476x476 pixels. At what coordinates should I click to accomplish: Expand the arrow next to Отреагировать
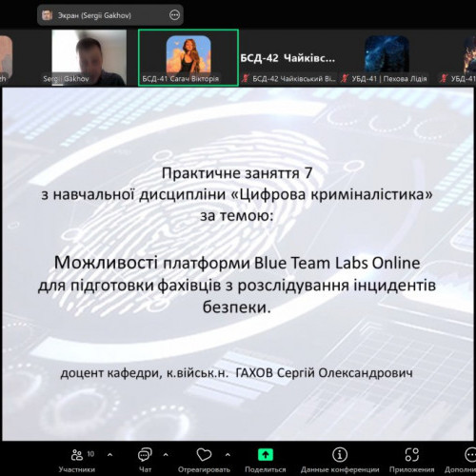tap(228, 455)
